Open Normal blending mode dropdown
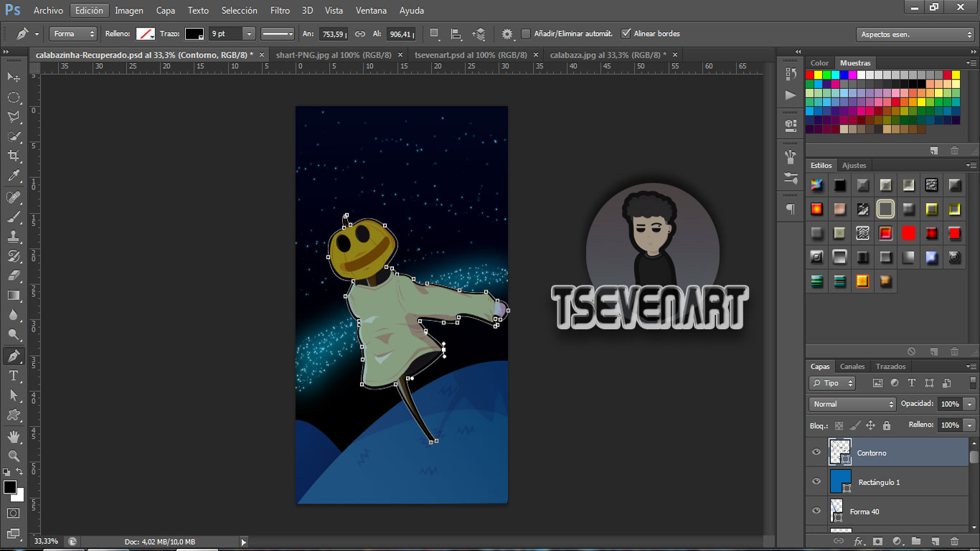Image resolution: width=980 pixels, height=551 pixels. point(852,404)
